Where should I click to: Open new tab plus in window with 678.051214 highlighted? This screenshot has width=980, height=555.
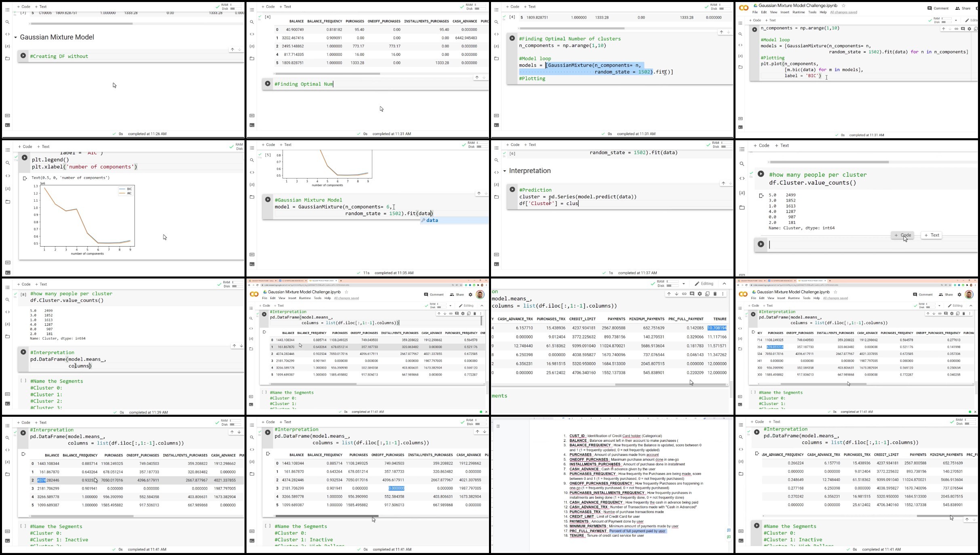pos(830,281)
